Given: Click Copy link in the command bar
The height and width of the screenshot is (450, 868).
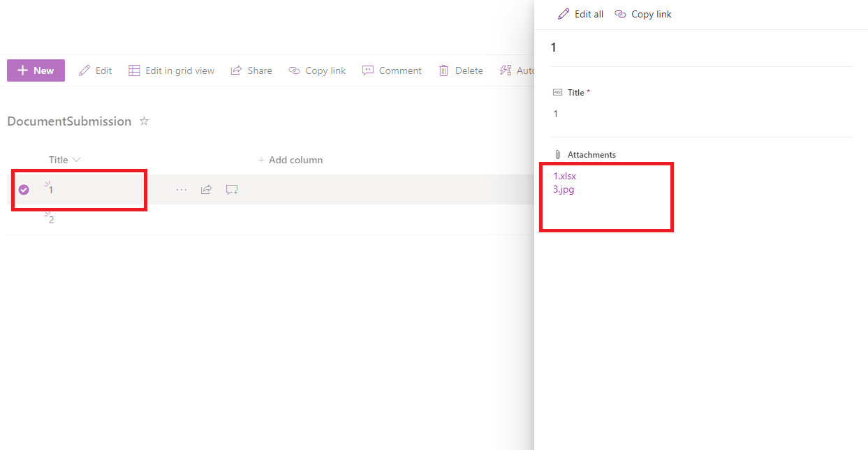Looking at the screenshot, I should click(x=317, y=70).
